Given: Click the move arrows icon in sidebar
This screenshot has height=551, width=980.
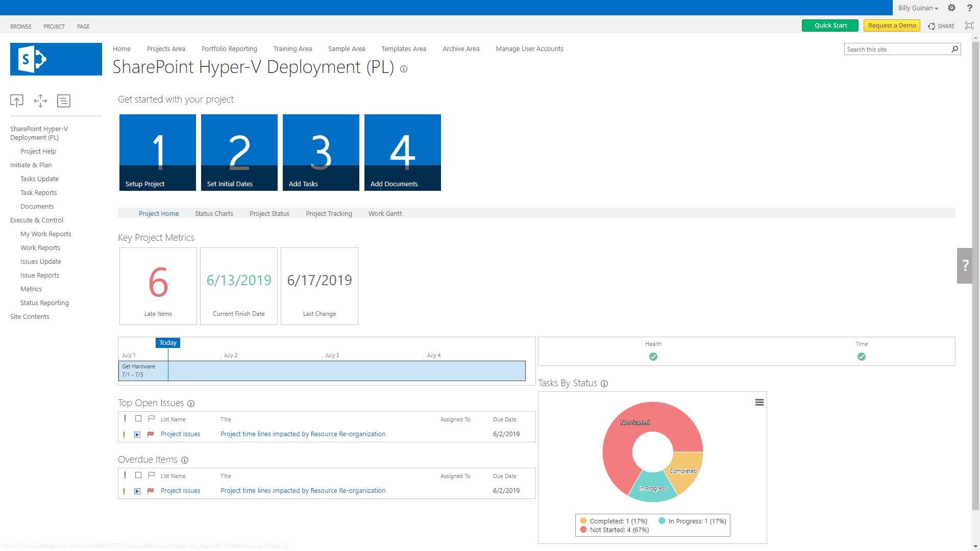Looking at the screenshot, I should [x=40, y=101].
